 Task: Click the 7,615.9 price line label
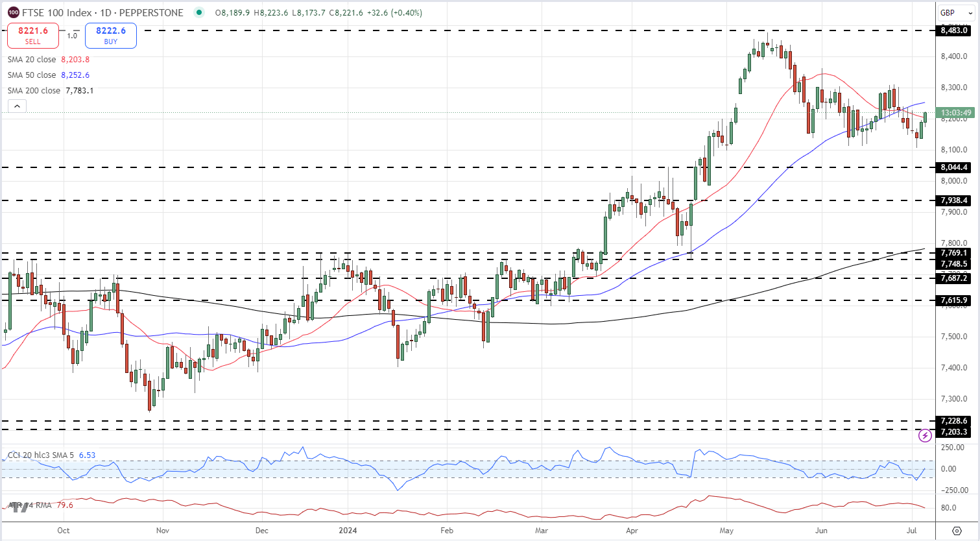tap(954, 300)
